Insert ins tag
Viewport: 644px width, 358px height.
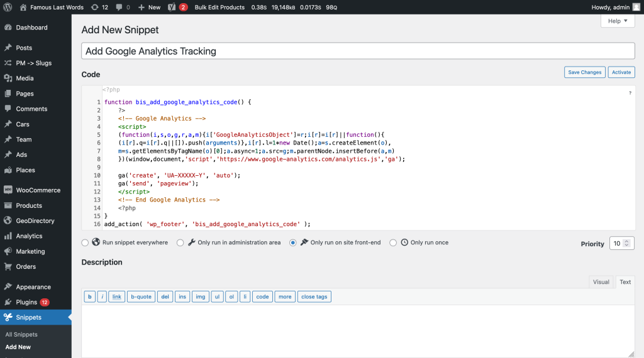pos(182,296)
